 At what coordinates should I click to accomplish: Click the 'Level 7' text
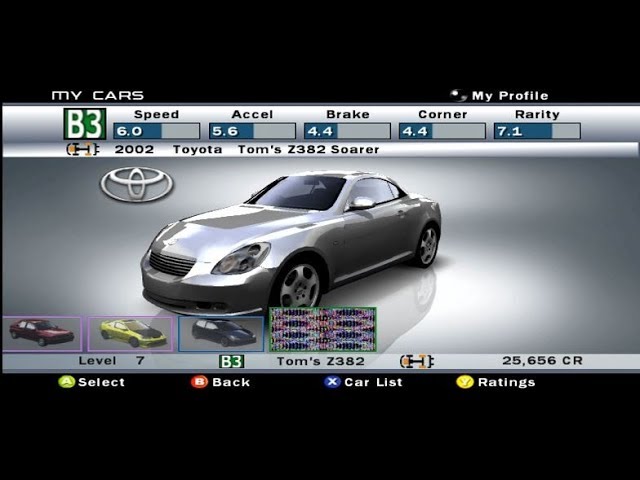click(x=111, y=361)
